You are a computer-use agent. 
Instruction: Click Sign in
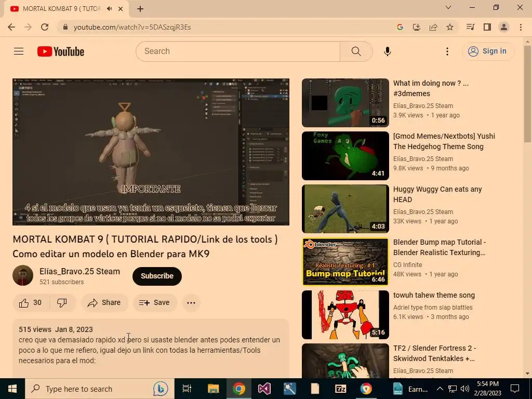click(x=488, y=51)
